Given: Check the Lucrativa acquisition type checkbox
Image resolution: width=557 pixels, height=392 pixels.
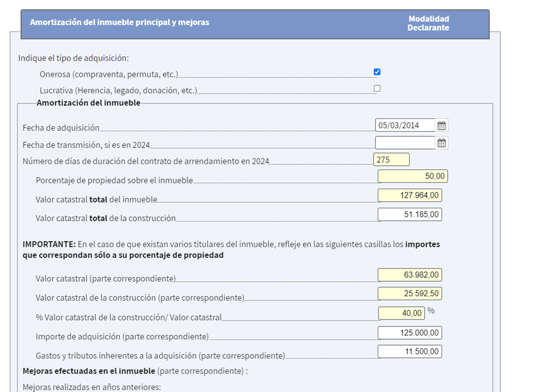Looking at the screenshot, I should coord(377,88).
